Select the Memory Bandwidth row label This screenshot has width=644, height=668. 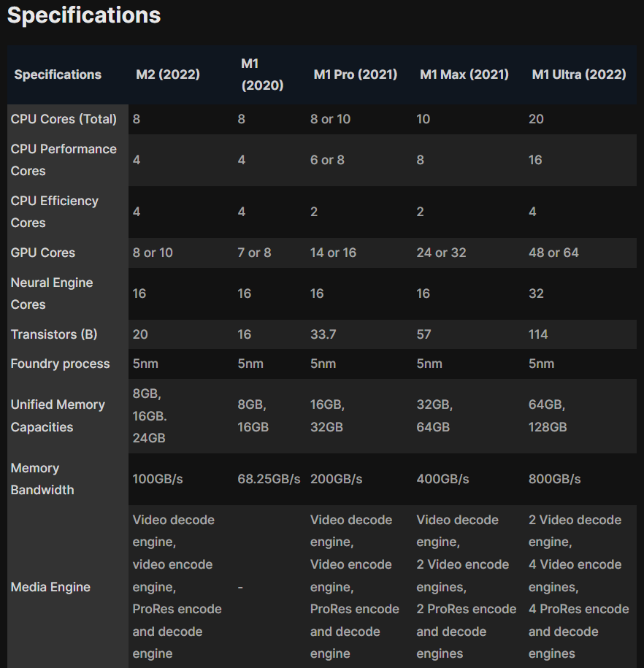tap(42, 479)
